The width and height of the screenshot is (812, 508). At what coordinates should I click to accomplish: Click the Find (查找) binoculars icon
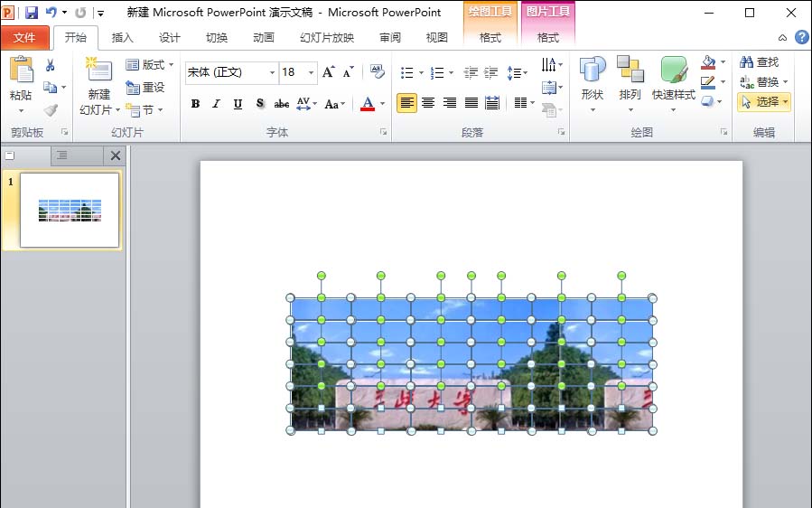[746, 62]
